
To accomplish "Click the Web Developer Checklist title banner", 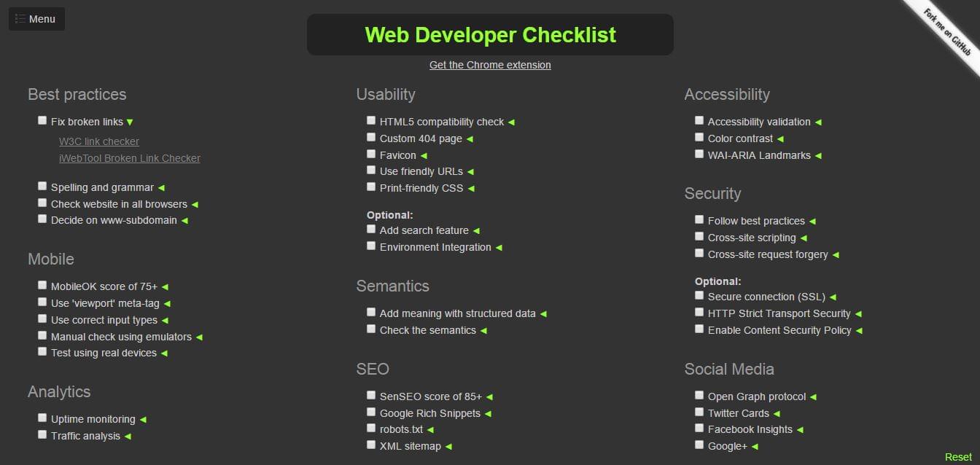I will point(490,34).
